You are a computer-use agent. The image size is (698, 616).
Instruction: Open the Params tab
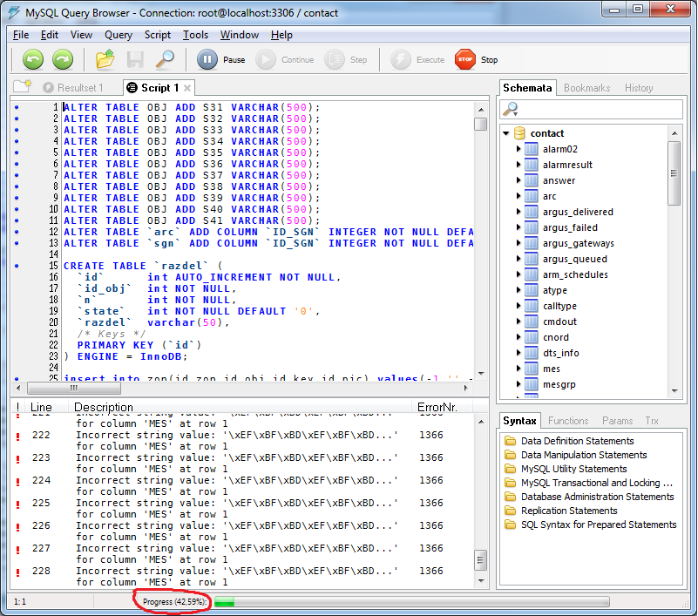click(618, 421)
